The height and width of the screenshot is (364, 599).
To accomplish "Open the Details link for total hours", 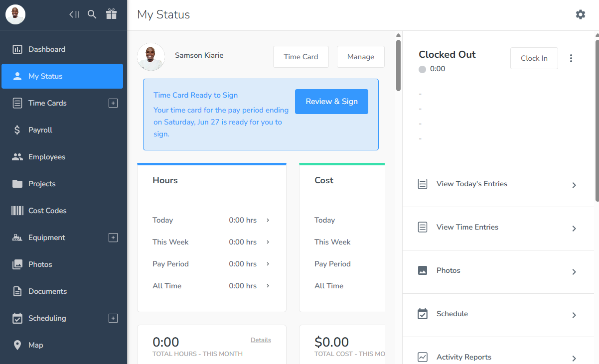I will pyautogui.click(x=261, y=340).
